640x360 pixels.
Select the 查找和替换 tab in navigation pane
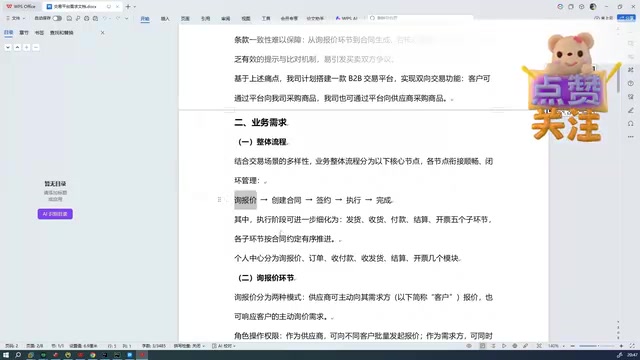pos(62,33)
